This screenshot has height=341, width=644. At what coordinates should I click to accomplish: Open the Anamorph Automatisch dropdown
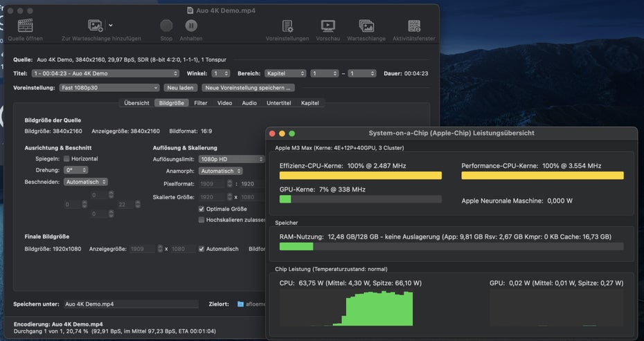221,171
